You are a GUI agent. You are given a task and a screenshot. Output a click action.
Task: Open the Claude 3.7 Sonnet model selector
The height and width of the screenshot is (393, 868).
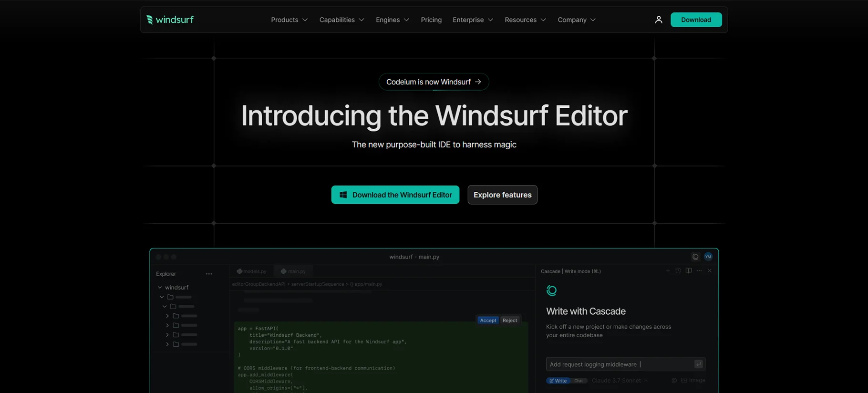coord(620,381)
